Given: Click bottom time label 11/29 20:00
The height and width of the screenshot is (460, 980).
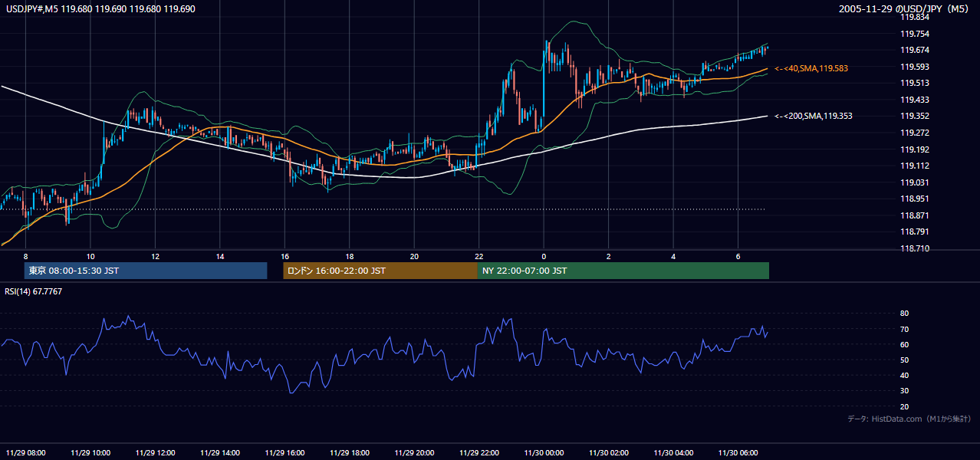Looking at the screenshot, I should [x=414, y=452].
